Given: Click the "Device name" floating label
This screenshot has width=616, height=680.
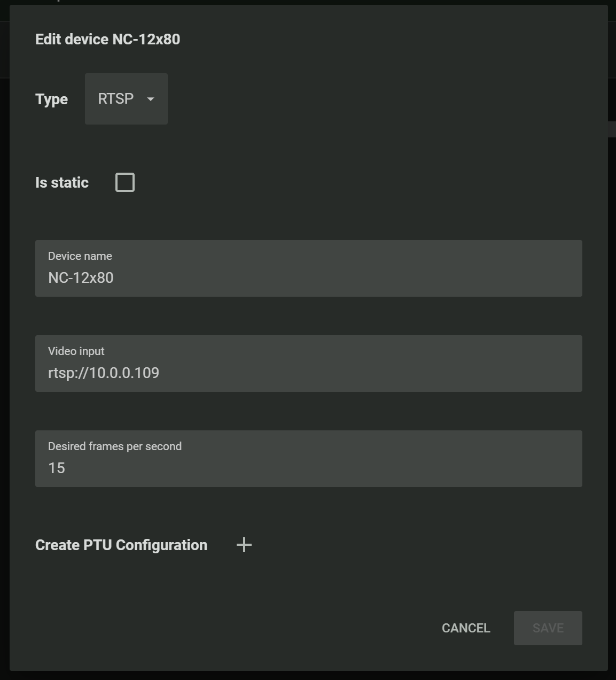Looking at the screenshot, I should (x=80, y=256).
